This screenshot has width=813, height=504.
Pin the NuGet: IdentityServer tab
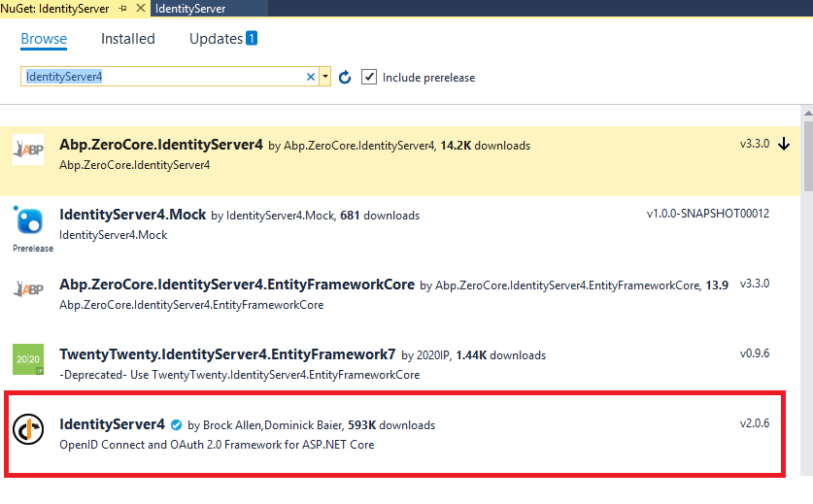123,9
